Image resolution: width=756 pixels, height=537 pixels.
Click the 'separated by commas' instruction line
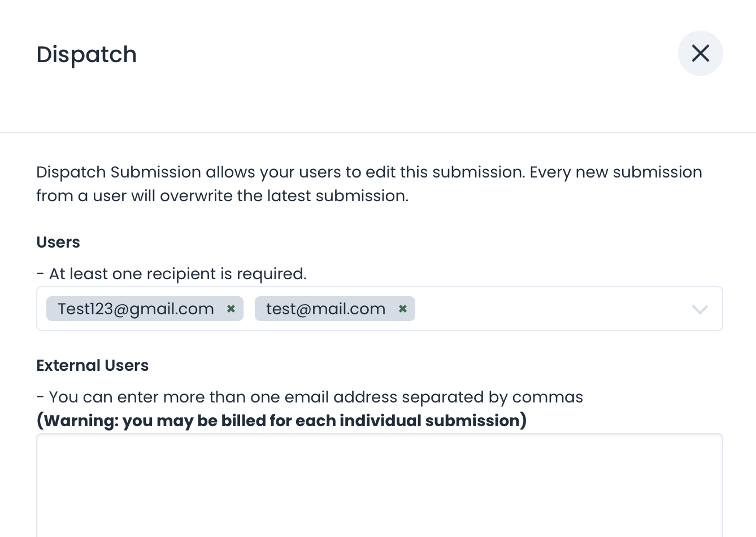click(310, 397)
